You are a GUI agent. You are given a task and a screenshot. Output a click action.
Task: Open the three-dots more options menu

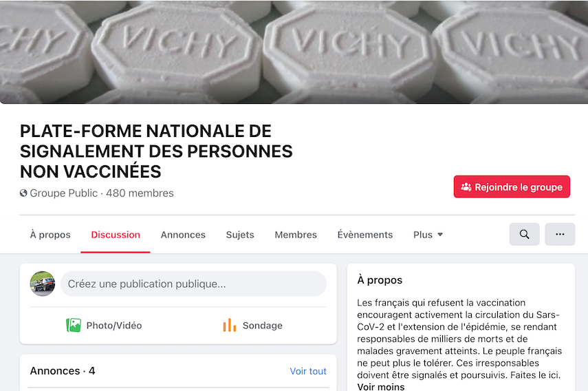pos(560,235)
